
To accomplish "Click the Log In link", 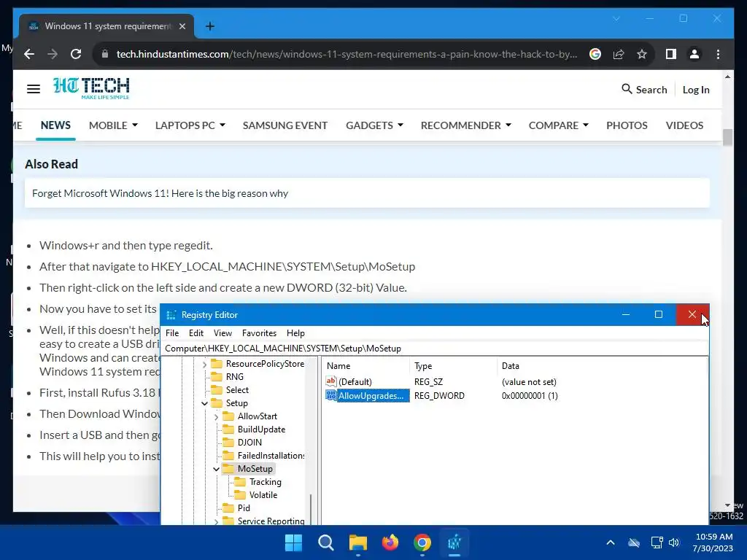I will point(696,90).
